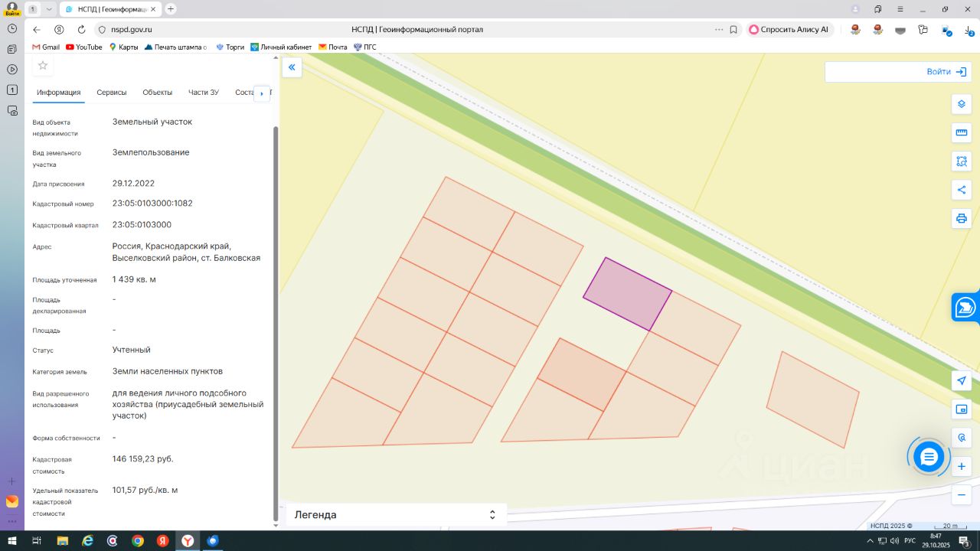The image size is (980, 551).
Task: Switch to the Части ЗУ tab
Action: click(204, 93)
